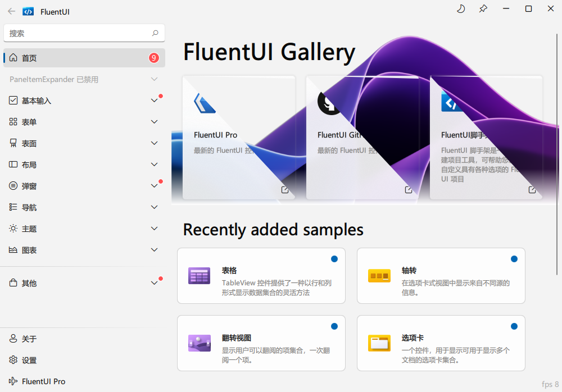Click the layout icon next to 布局
Image resolution: width=562 pixels, height=392 pixels.
13,165
